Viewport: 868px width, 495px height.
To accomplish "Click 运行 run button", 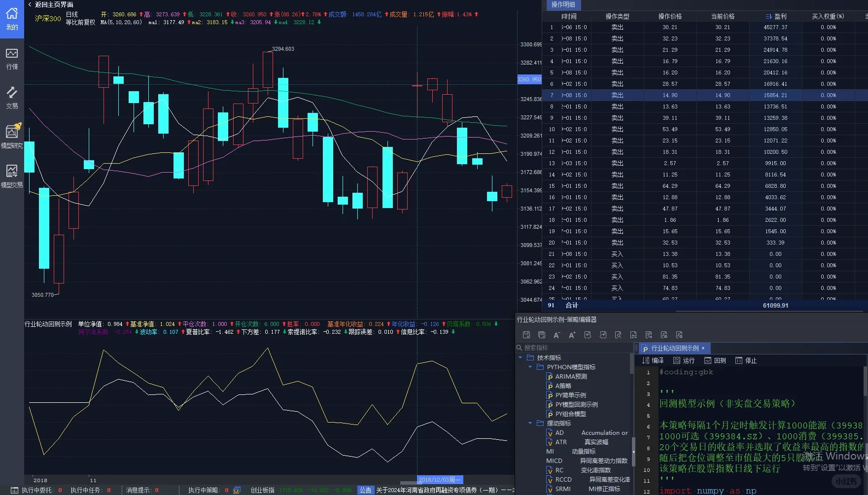I will pos(684,360).
